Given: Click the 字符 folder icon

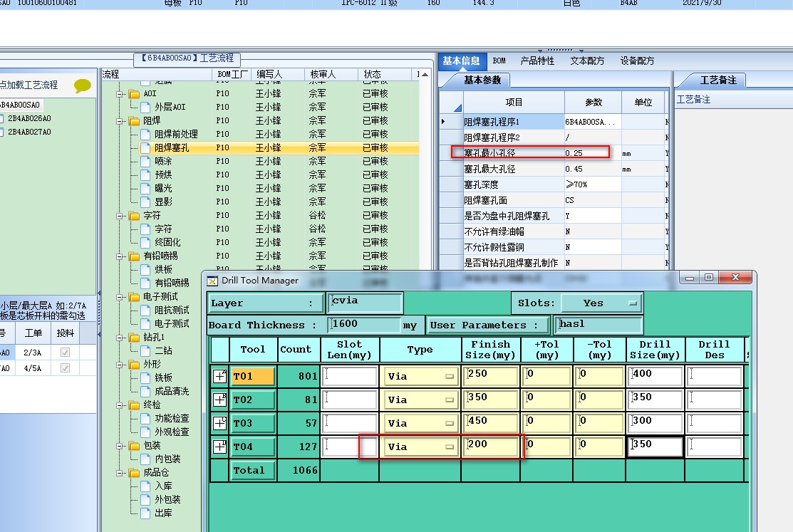Looking at the screenshot, I should click(x=134, y=216).
